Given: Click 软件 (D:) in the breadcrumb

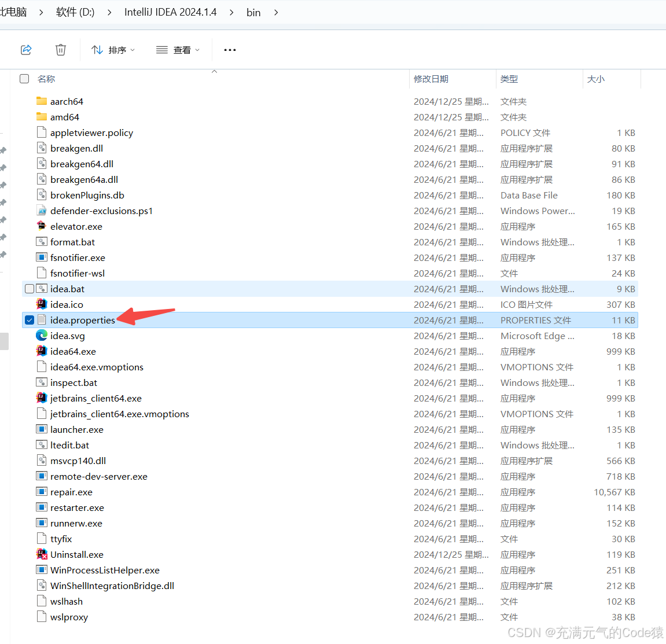Looking at the screenshot, I should [x=75, y=12].
